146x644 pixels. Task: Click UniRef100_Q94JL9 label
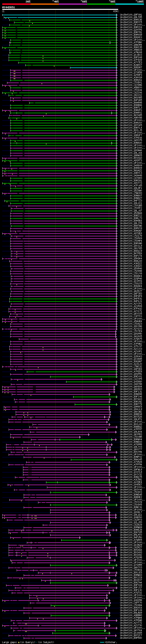pos(131,409)
